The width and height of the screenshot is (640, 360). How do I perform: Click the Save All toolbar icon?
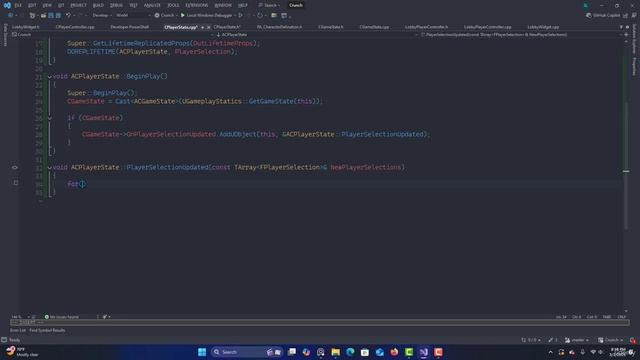coord(58,15)
